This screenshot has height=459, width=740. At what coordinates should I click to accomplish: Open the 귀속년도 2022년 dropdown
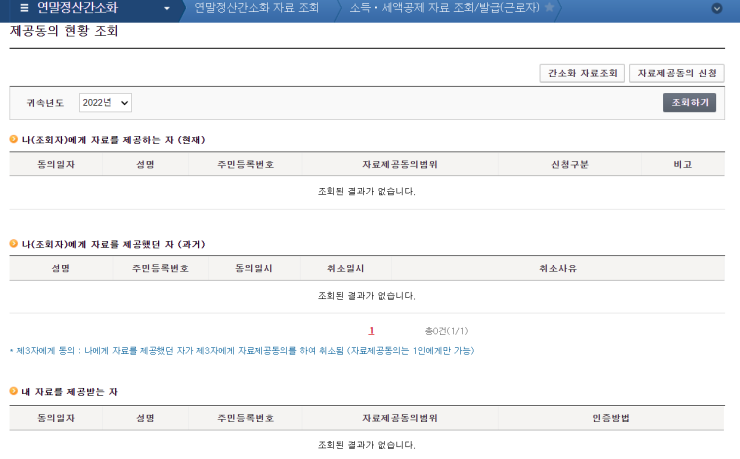[x=105, y=103]
